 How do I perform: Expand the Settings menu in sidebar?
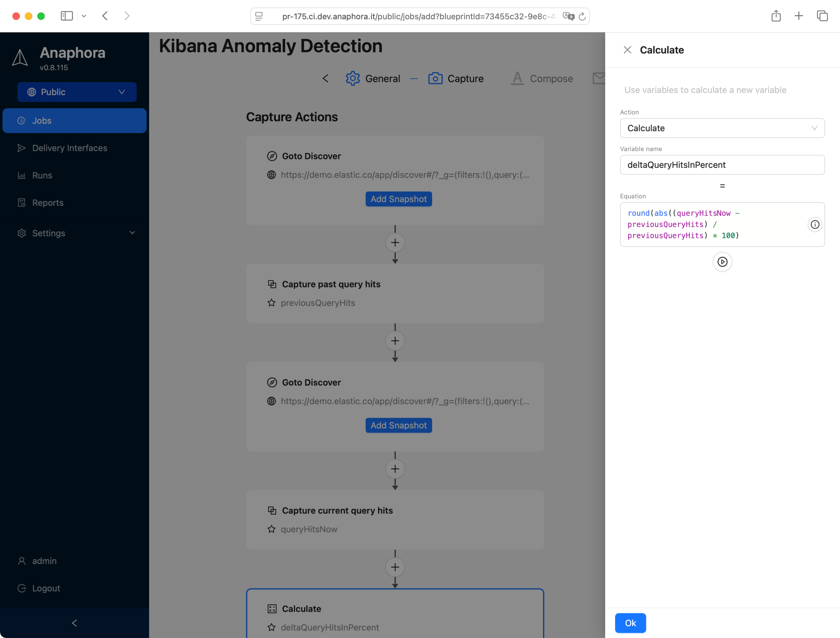[49, 233]
